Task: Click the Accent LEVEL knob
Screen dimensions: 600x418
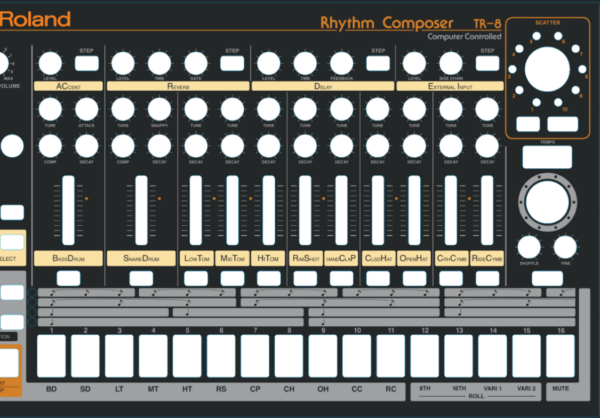Action: click(x=50, y=64)
